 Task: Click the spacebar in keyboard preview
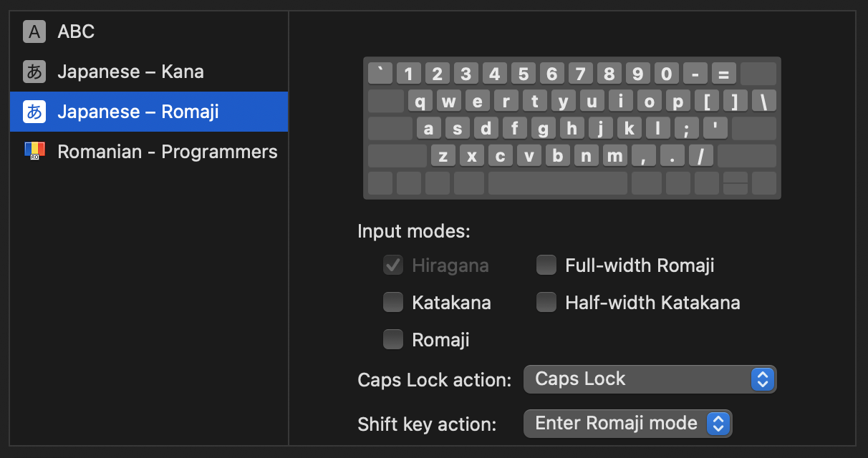click(x=557, y=183)
